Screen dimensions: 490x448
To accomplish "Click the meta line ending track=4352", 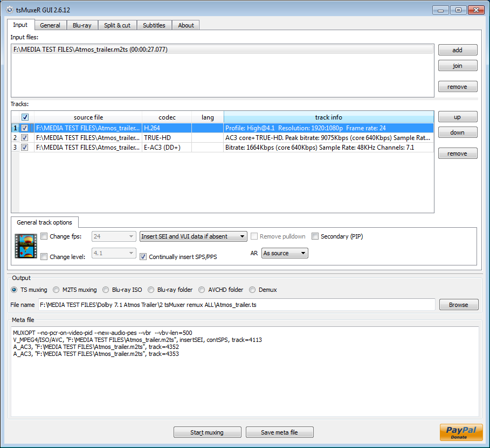I will [96, 347].
